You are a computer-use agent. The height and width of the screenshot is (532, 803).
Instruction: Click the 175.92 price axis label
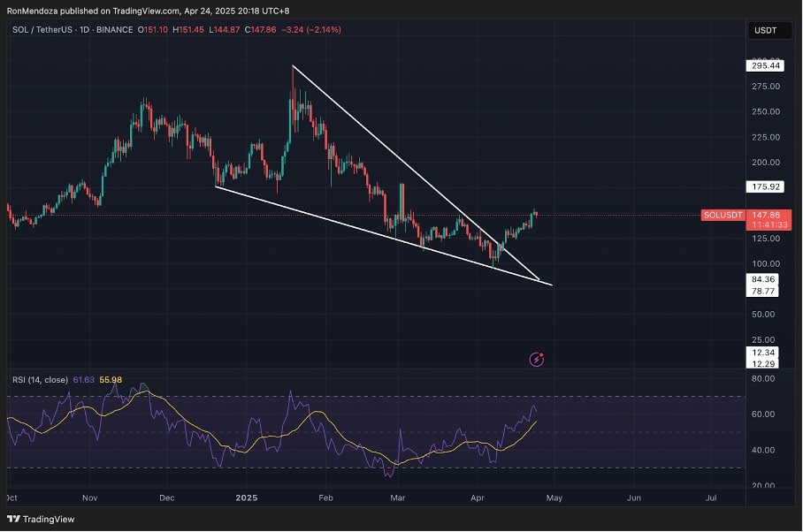(763, 186)
